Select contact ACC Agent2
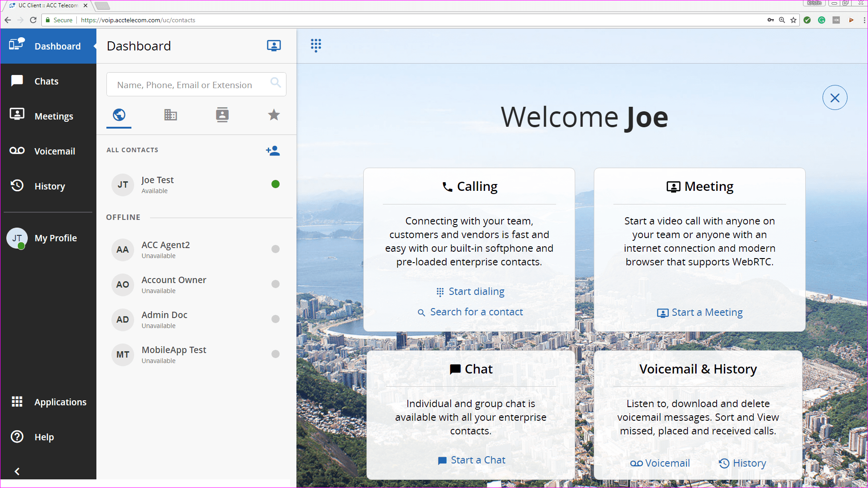Image resolution: width=868 pixels, height=488 pixels. coord(196,249)
